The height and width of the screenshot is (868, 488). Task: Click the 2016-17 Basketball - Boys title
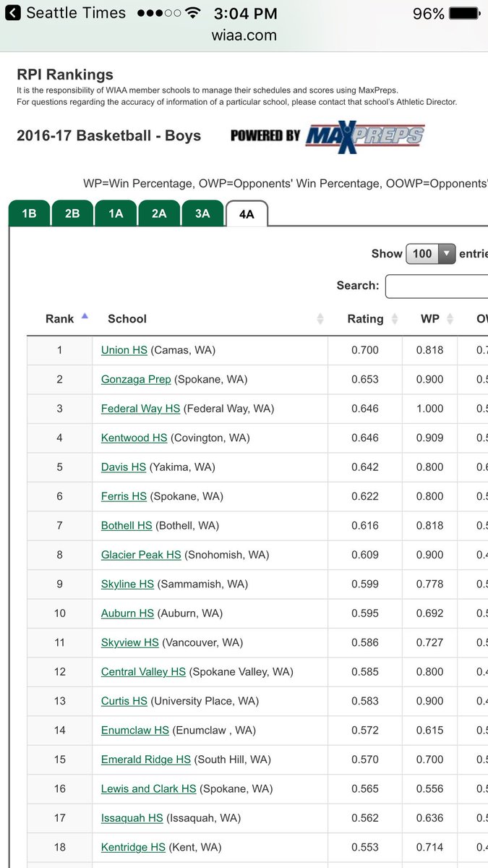pos(109,135)
